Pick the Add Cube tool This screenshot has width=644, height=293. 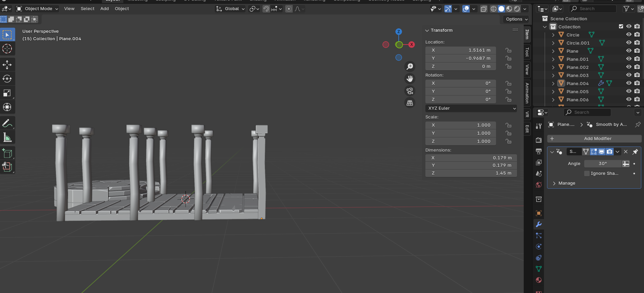coord(7,154)
